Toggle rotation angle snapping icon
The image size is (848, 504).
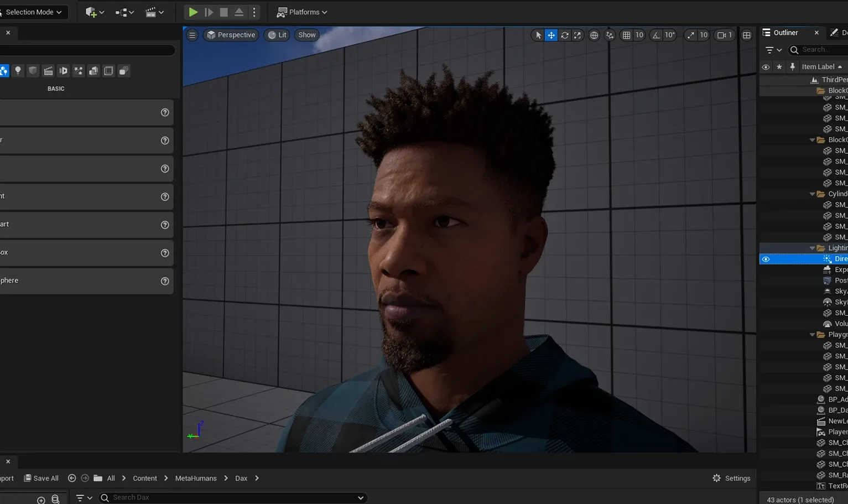tap(656, 35)
